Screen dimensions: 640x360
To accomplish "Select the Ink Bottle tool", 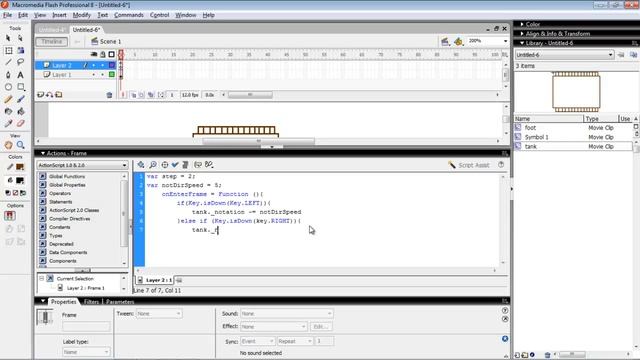I will click(x=8, y=111).
